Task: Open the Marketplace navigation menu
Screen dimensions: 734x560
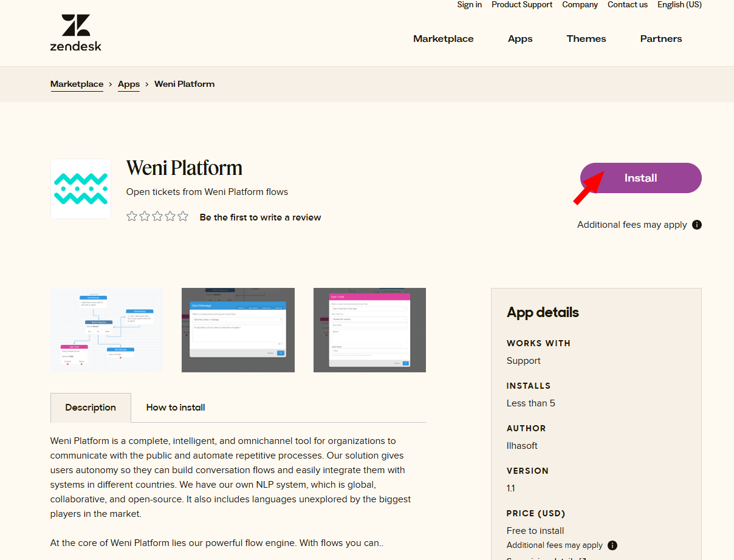Action: click(444, 39)
